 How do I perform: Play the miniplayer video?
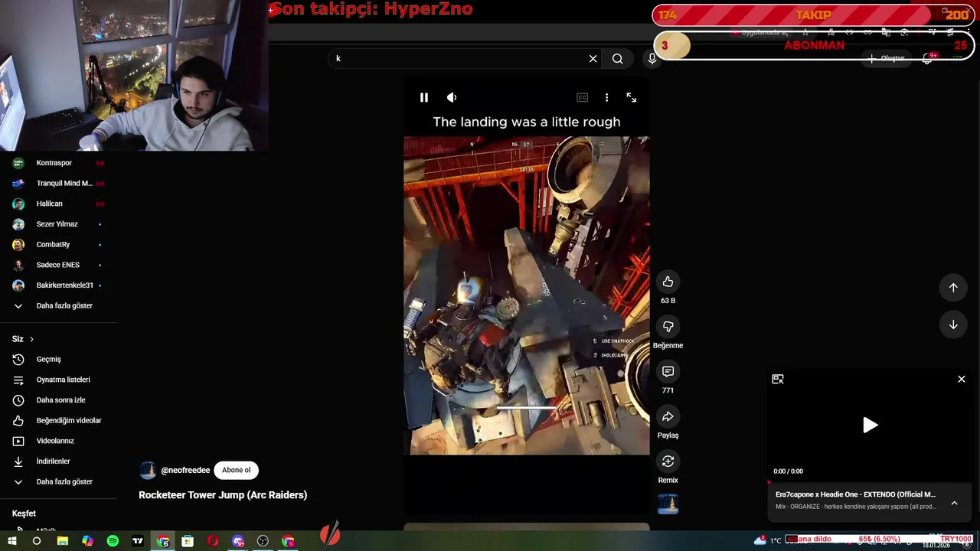[x=870, y=425]
